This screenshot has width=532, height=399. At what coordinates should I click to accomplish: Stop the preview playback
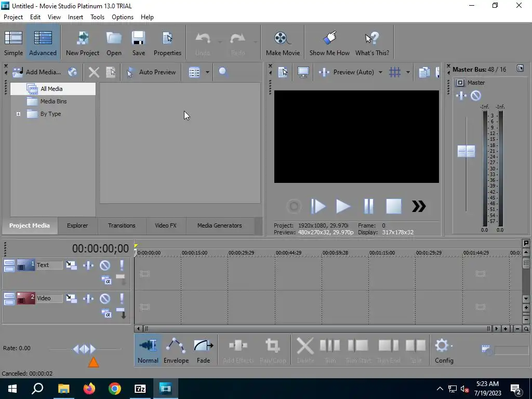[394, 206]
